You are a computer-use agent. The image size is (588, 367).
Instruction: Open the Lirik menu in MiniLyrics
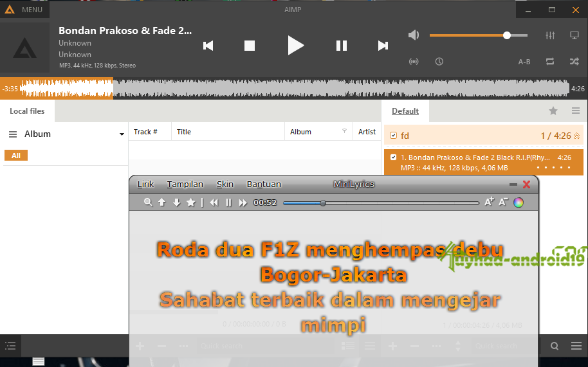[145, 184]
